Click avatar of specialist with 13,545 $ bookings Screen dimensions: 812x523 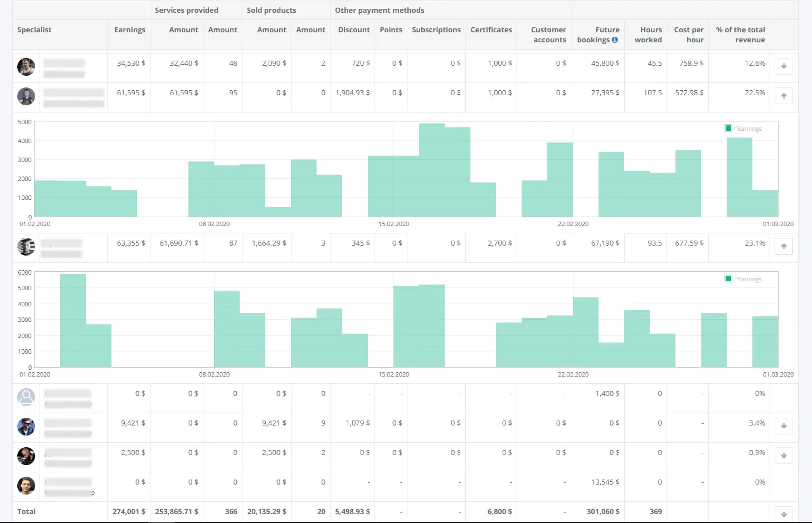[x=26, y=486]
